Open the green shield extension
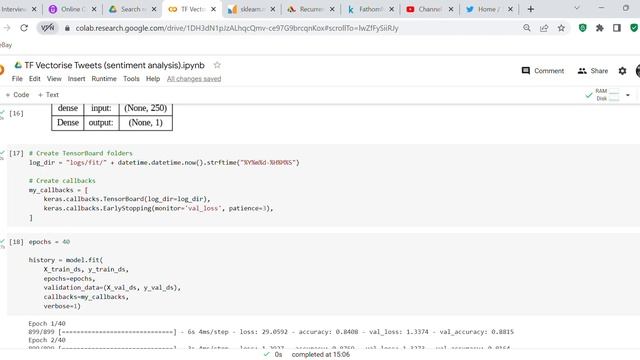640x360 pixels. (582, 28)
